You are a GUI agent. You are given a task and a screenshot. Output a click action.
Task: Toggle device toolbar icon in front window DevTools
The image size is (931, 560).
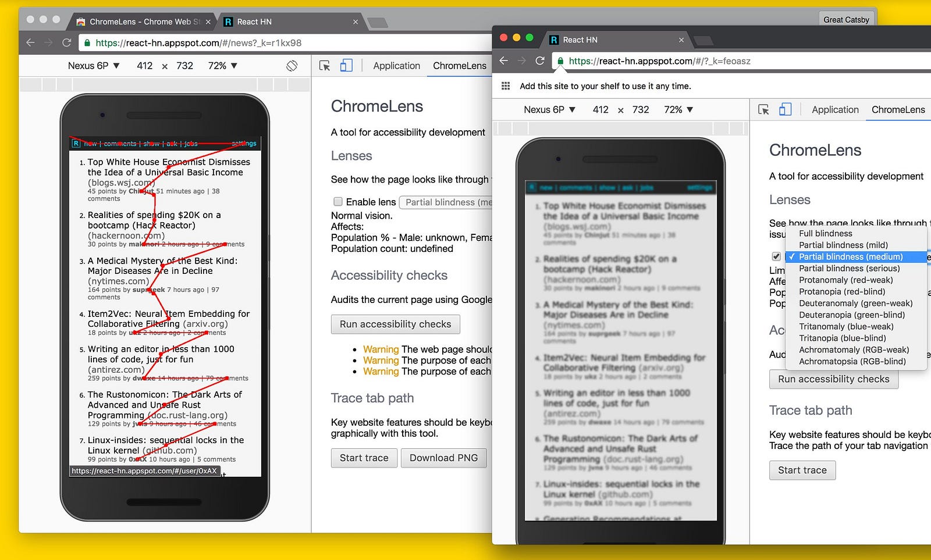[786, 109]
